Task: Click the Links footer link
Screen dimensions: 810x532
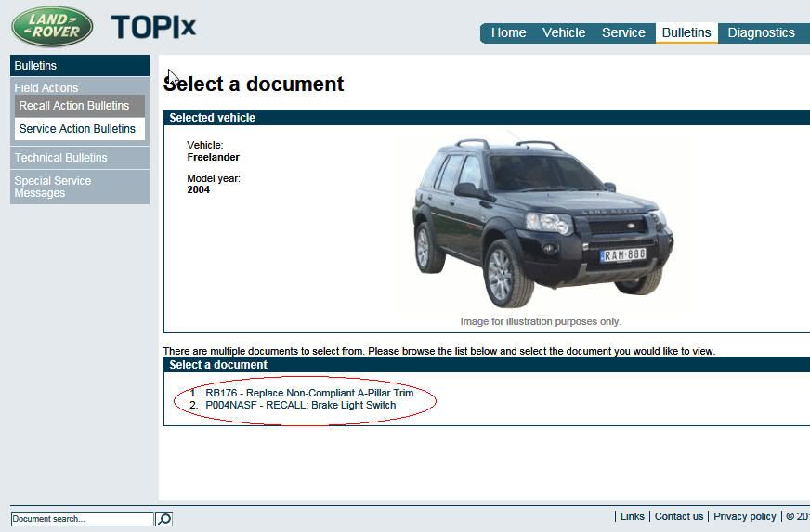Action: (633, 516)
